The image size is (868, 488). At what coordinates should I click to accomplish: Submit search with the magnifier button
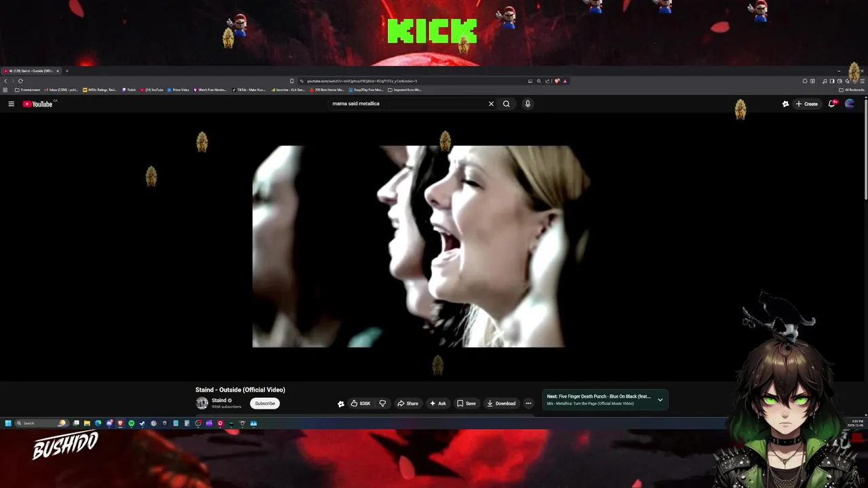pos(506,104)
